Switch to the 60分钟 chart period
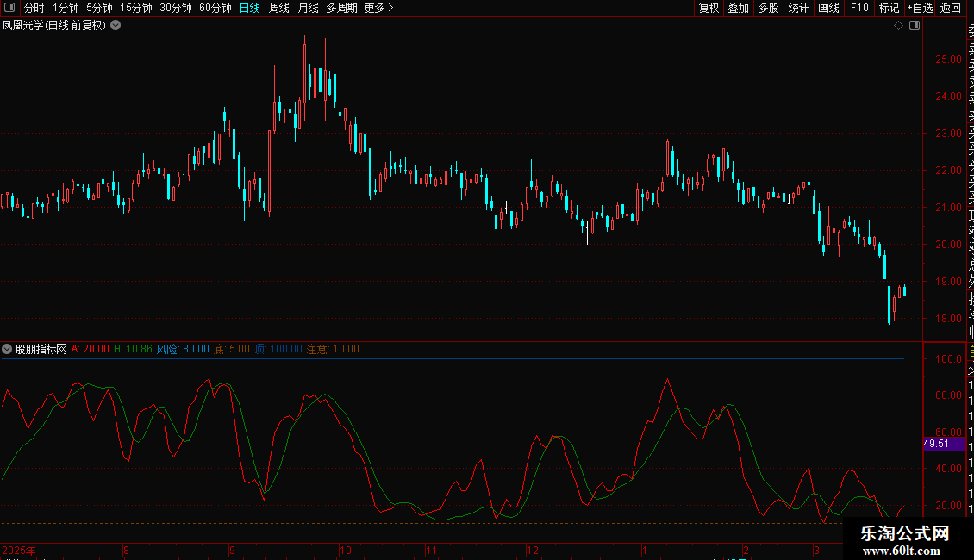Viewport: 974px width, 560px height. coord(215,8)
